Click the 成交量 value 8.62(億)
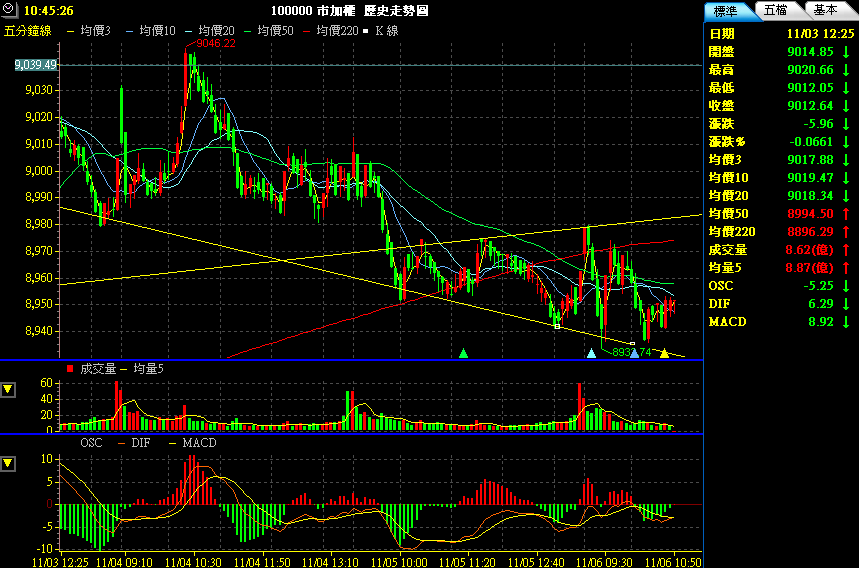Image resolution: width=859 pixels, height=568 pixels. [809, 250]
